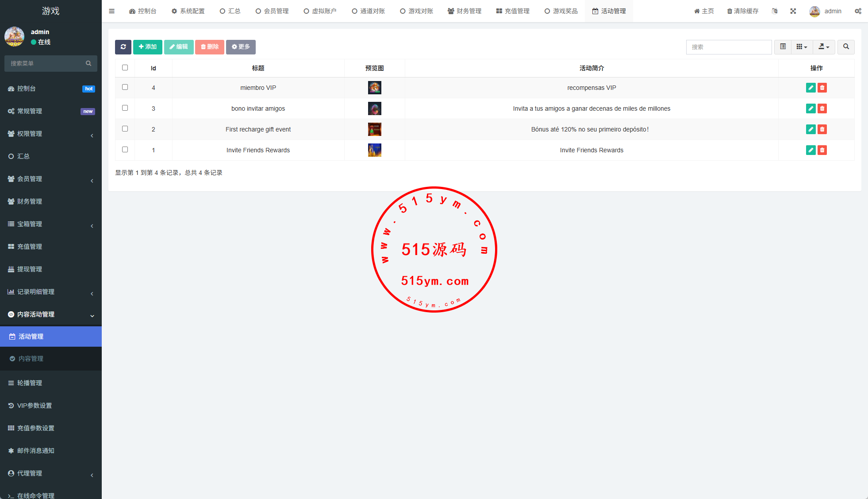Click the red delete icon for Invite Friends Rewards row
The height and width of the screenshot is (499, 868).
[x=822, y=150]
